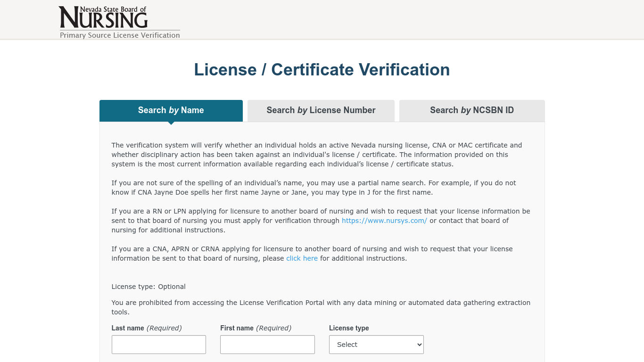
Task: Switch to Search by Name tab
Action: pos(171,111)
